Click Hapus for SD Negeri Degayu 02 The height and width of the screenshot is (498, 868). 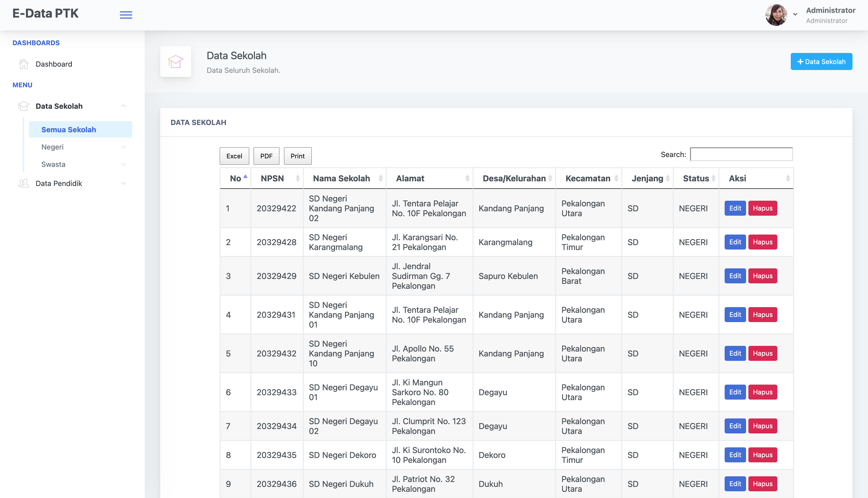(x=762, y=426)
